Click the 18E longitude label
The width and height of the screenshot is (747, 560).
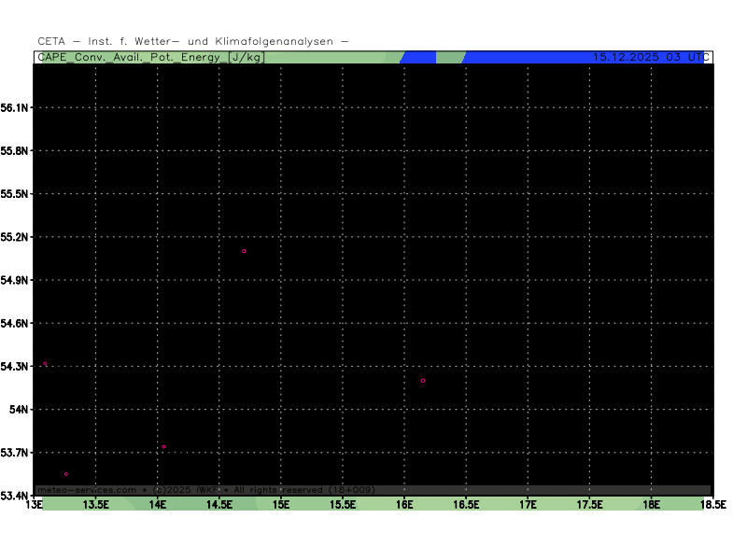(x=651, y=505)
